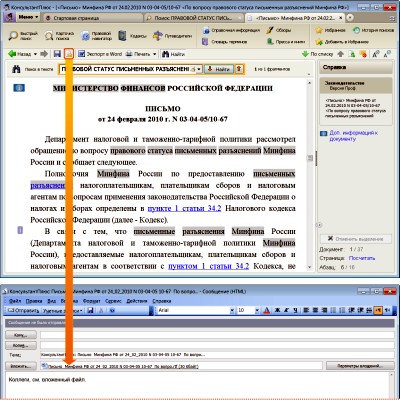The image size is (400, 400).
Task: Click the send by email icon
Action: tap(69, 54)
